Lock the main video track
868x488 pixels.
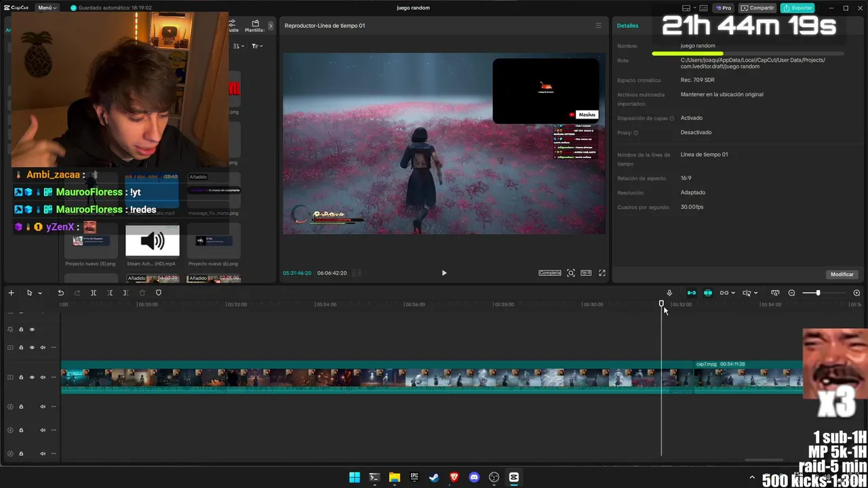[x=21, y=377]
